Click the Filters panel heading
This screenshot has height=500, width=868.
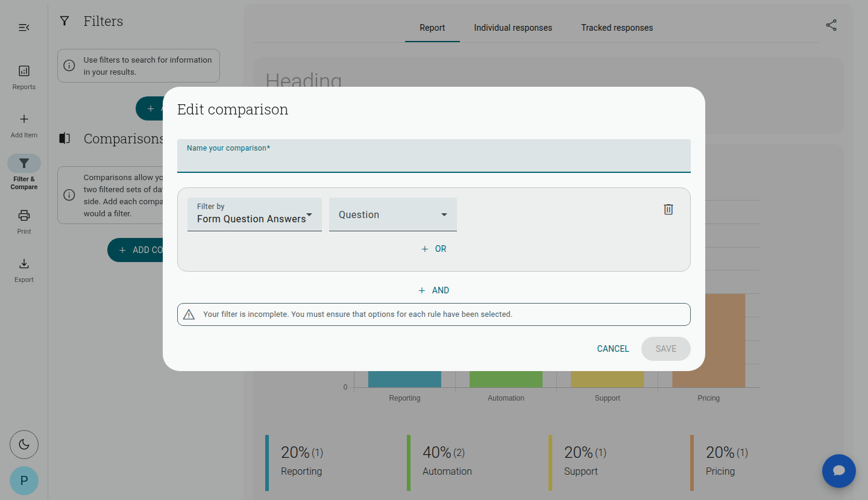(103, 21)
